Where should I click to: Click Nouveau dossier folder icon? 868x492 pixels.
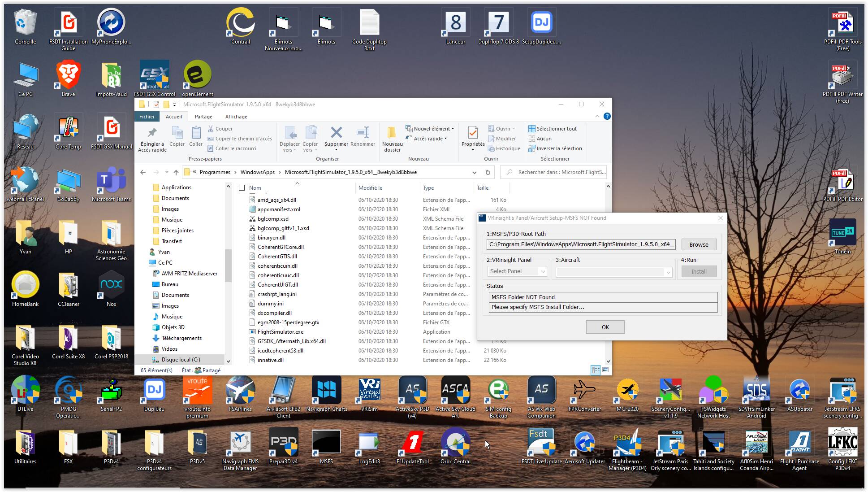coord(392,133)
